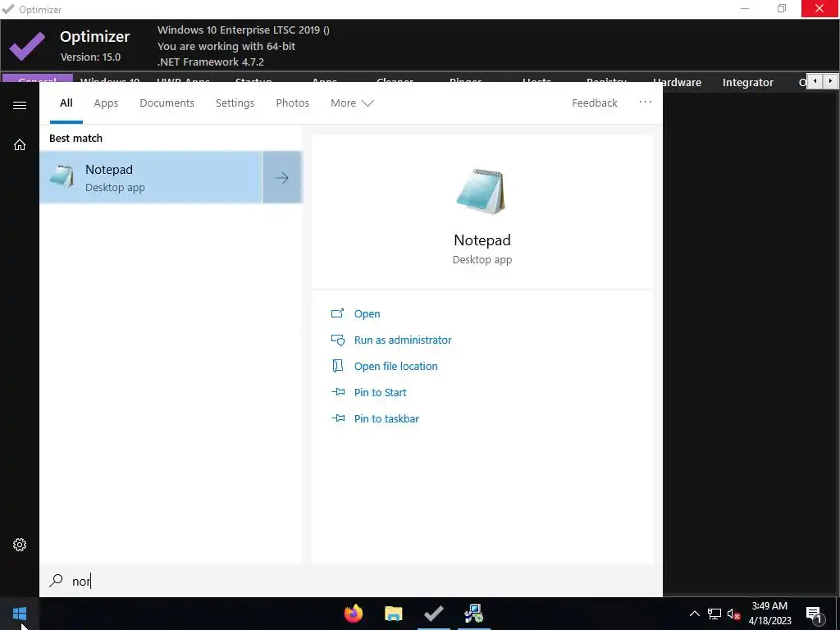Click the Windows Start button

point(20,614)
